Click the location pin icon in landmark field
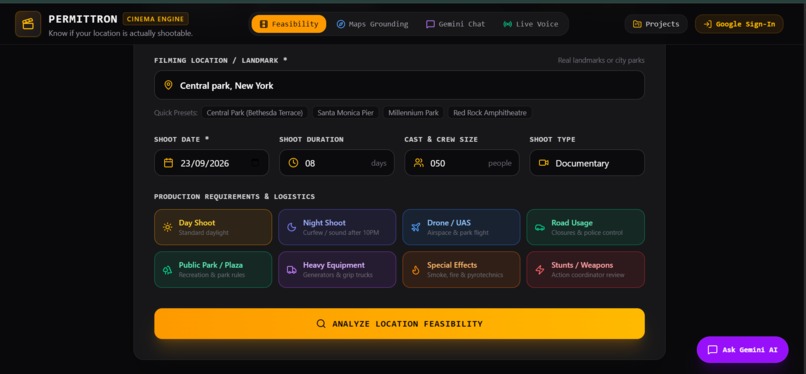806x374 pixels. tap(168, 85)
